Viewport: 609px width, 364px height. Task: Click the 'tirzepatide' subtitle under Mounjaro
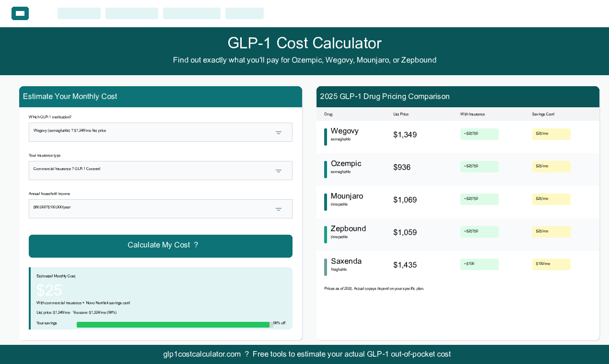(339, 205)
